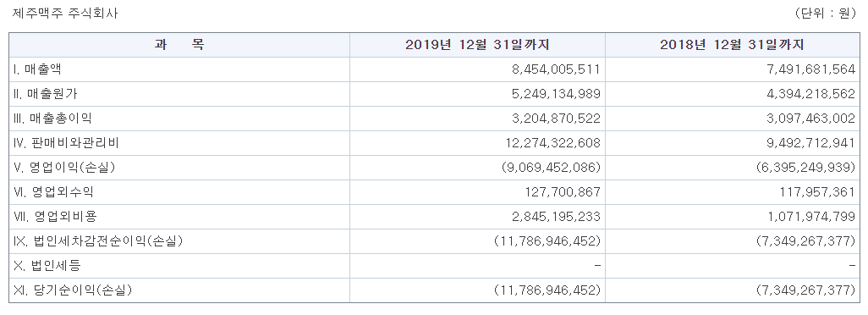868x315 pixels.
Task: Click value 5,249,134,989
Action: [556, 94]
